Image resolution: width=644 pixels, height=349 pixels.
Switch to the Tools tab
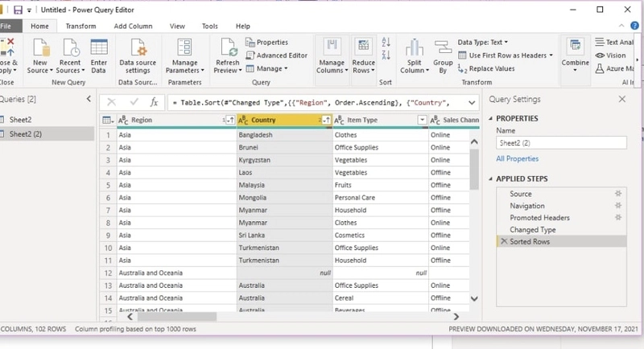point(210,26)
